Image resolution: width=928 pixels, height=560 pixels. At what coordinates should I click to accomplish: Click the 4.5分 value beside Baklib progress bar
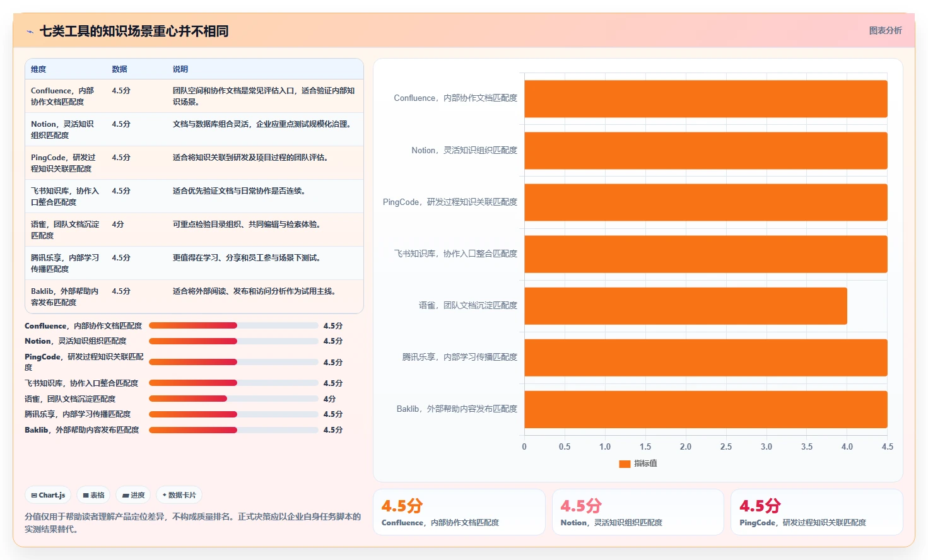(x=333, y=430)
